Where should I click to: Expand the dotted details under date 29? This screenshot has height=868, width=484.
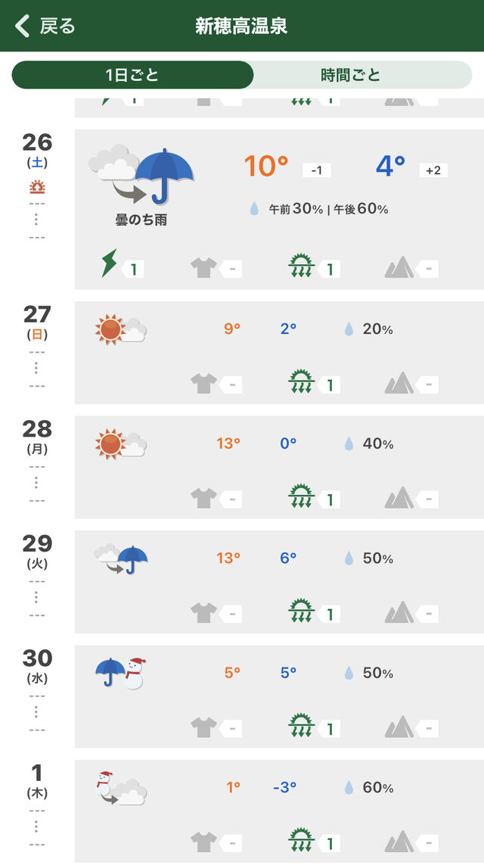point(36,597)
